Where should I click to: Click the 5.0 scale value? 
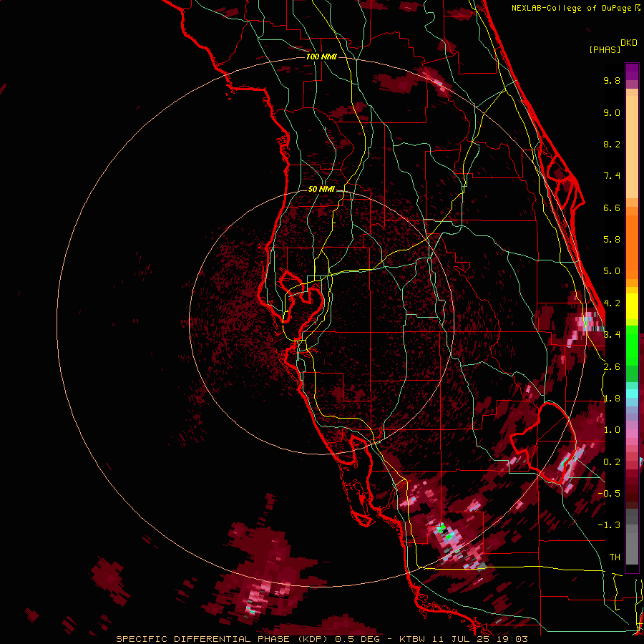tap(612, 271)
